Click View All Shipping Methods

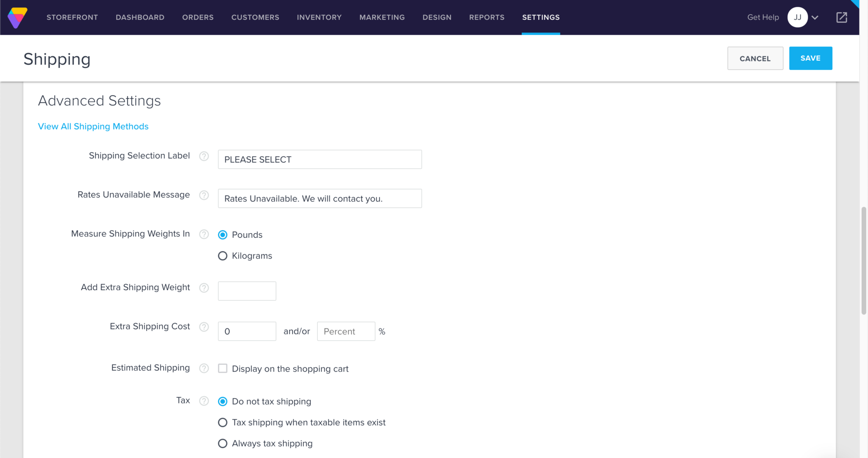(93, 126)
